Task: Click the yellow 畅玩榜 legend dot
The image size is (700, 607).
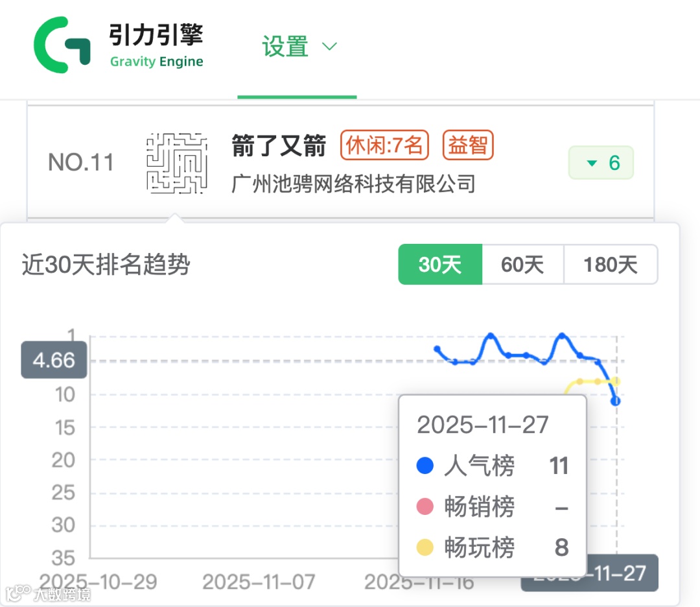Action: pyautogui.click(x=425, y=548)
